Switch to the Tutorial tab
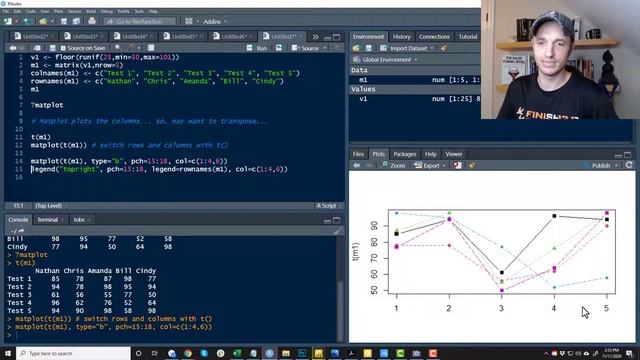The height and width of the screenshot is (360, 640). pos(467,37)
